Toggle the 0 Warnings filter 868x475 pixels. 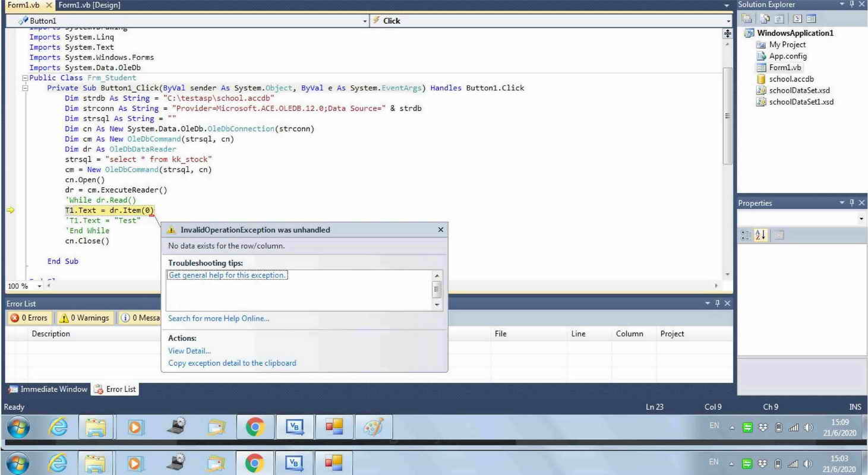(x=85, y=318)
